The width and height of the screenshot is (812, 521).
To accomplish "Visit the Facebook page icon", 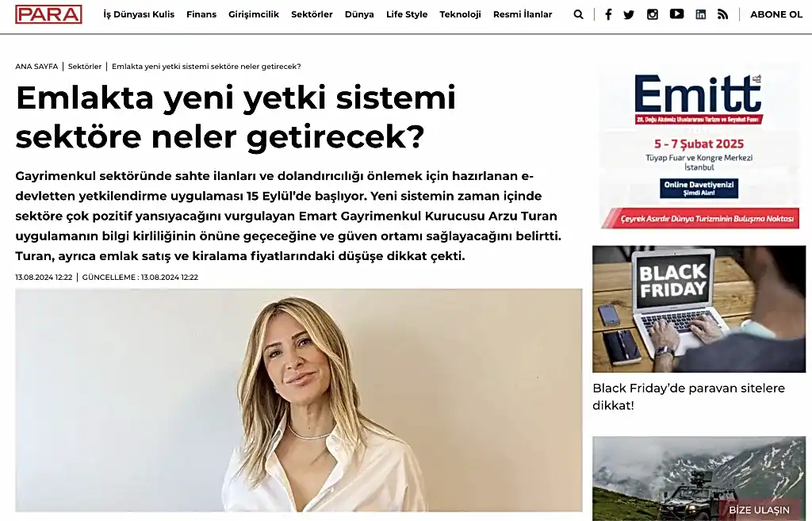I will pos(608,14).
